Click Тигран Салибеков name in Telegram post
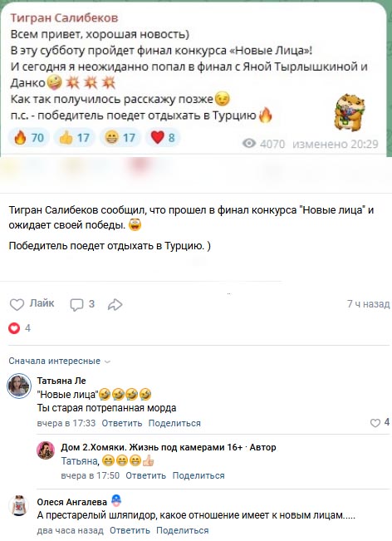Screen dimensions: 392x541 pos(64,18)
